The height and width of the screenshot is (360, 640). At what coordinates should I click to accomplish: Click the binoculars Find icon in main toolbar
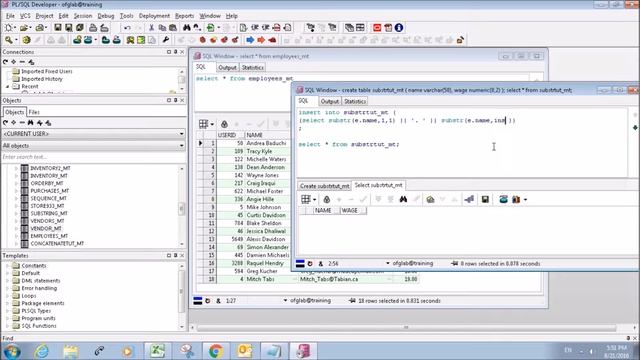pos(187,28)
